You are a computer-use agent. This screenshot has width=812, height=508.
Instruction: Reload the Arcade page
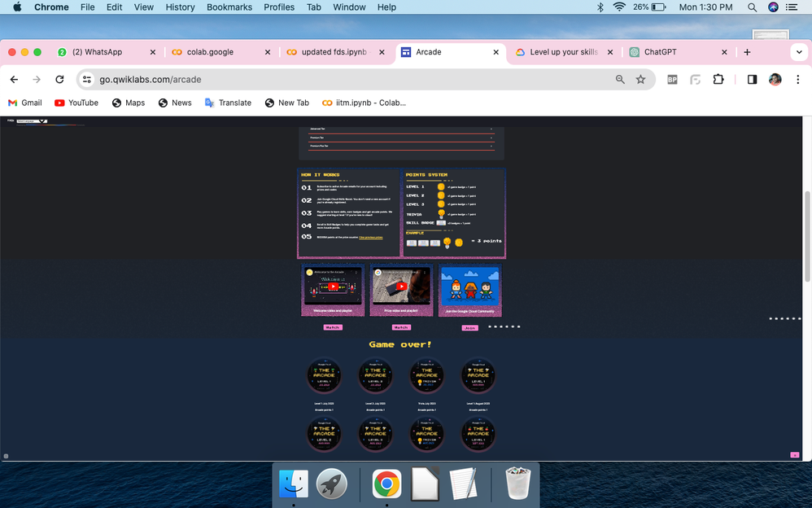click(59, 79)
